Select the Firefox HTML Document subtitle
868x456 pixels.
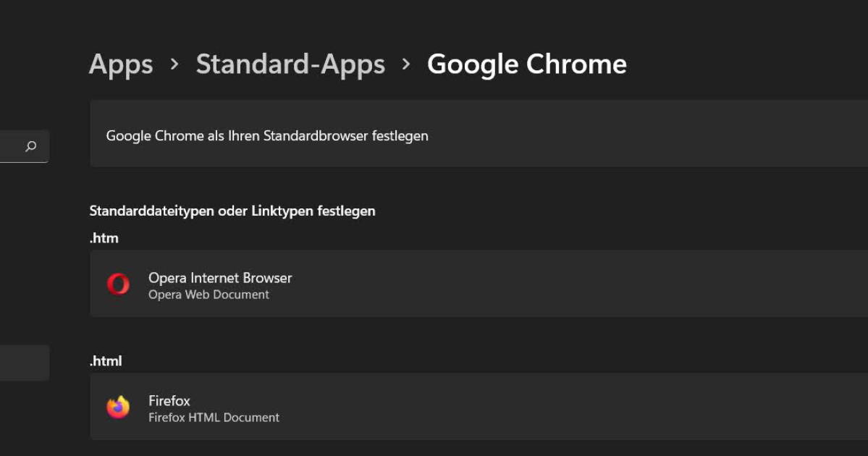point(213,417)
